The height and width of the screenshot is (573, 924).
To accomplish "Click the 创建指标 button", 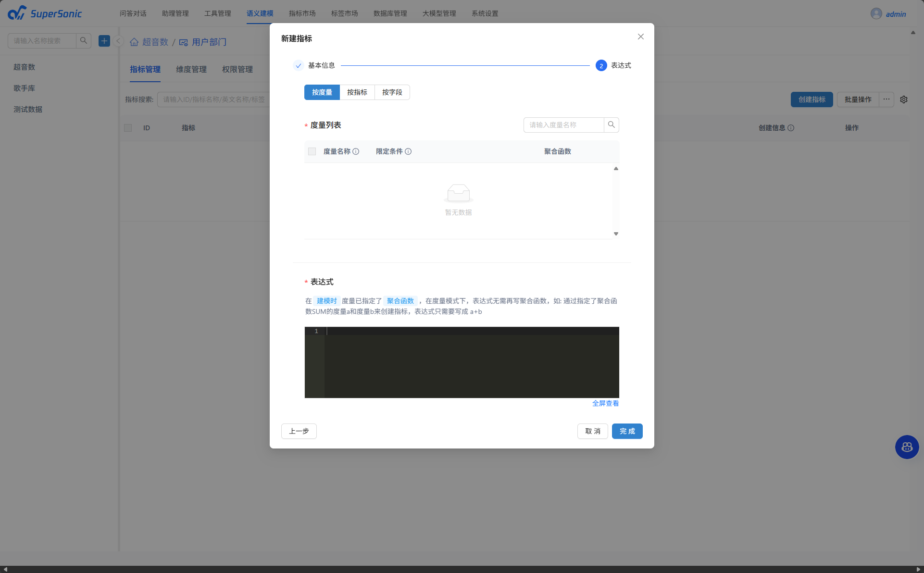I will [812, 100].
